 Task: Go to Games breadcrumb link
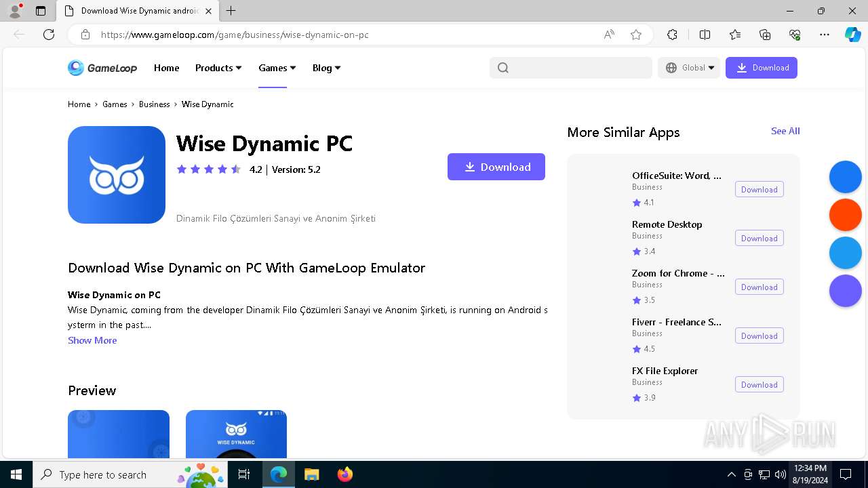click(115, 104)
